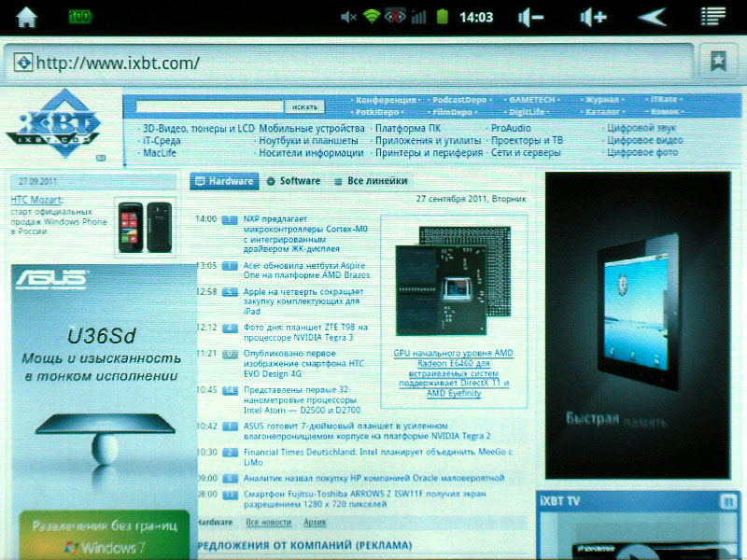Open comments badge for the NXP news item
This screenshot has height=560, width=747.
230,219
